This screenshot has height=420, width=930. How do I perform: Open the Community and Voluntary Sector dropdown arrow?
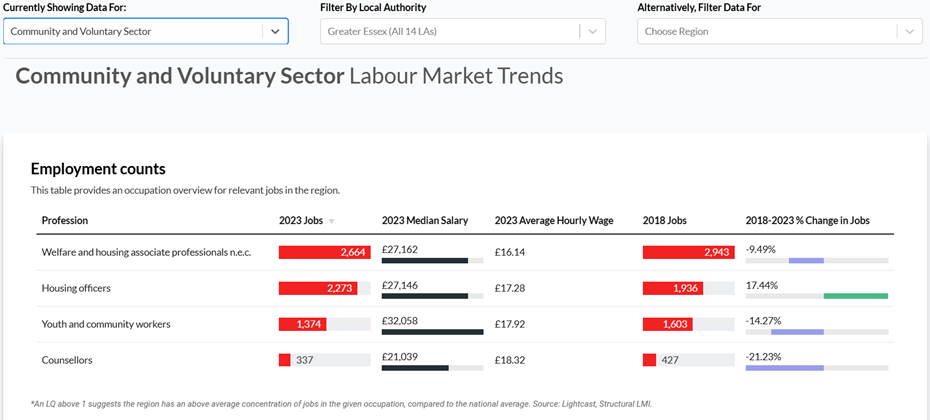point(275,31)
